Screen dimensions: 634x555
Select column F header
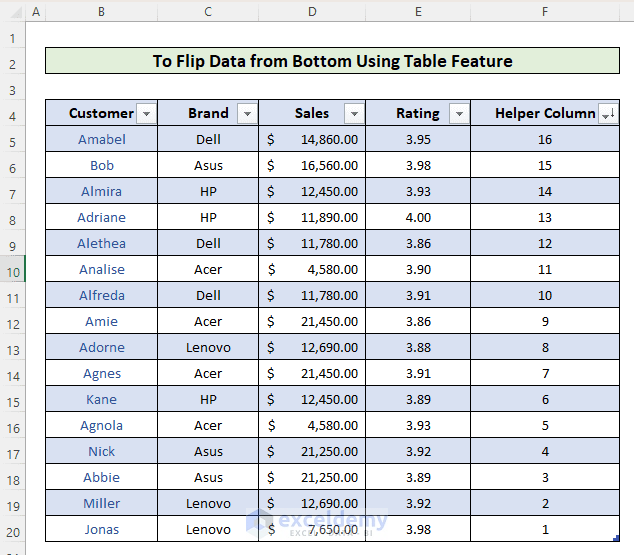[x=545, y=12]
